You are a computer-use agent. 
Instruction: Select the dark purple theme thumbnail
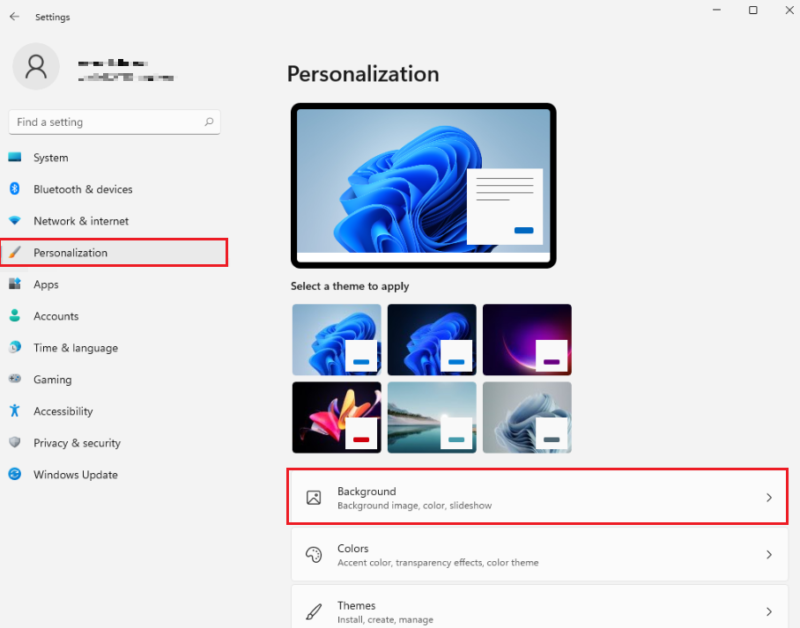(527, 339)
